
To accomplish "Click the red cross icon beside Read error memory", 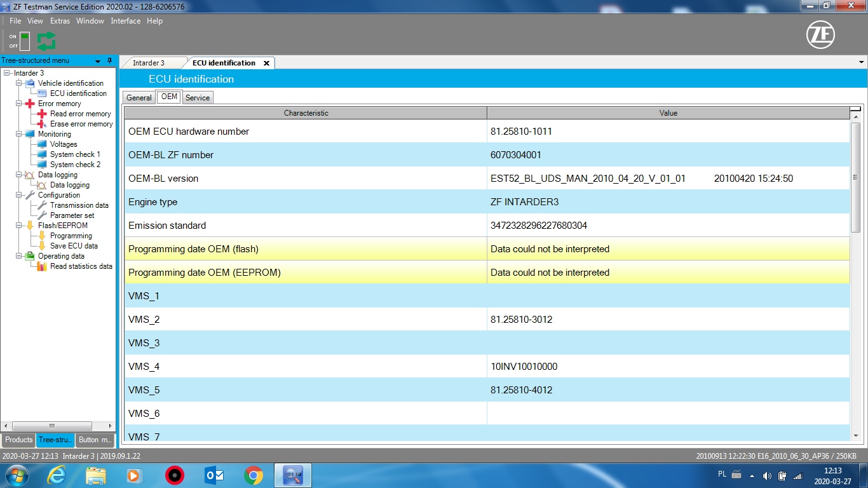I will coord(42,114).
